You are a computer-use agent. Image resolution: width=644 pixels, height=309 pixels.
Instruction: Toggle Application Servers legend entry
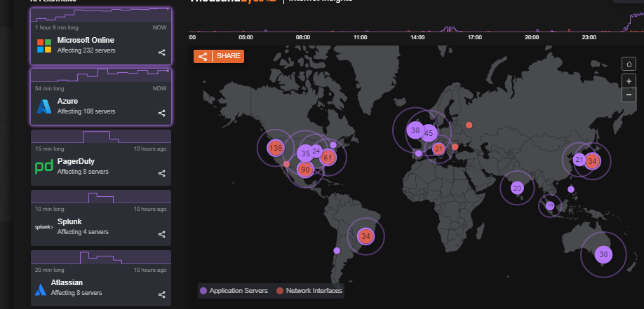(x=234, y=291)
